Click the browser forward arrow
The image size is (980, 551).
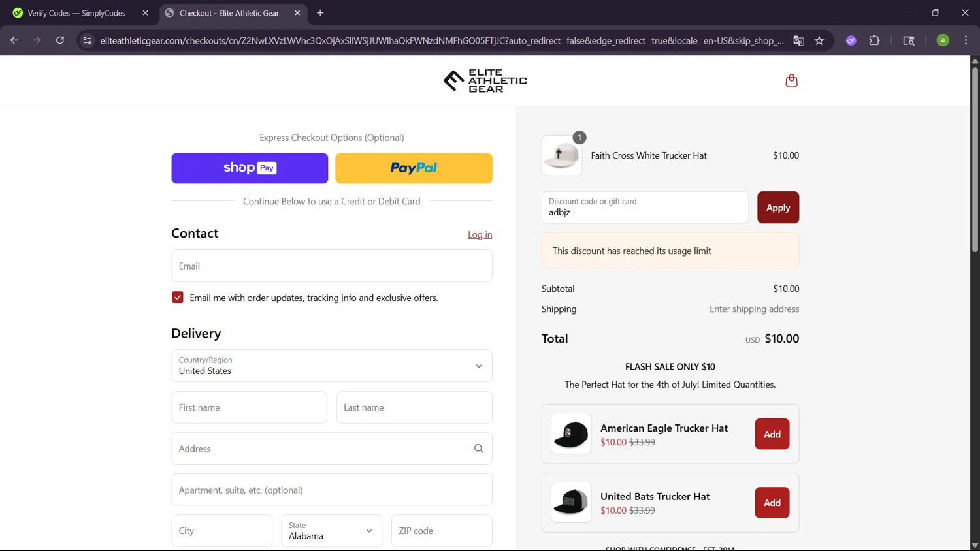point(37,40)
